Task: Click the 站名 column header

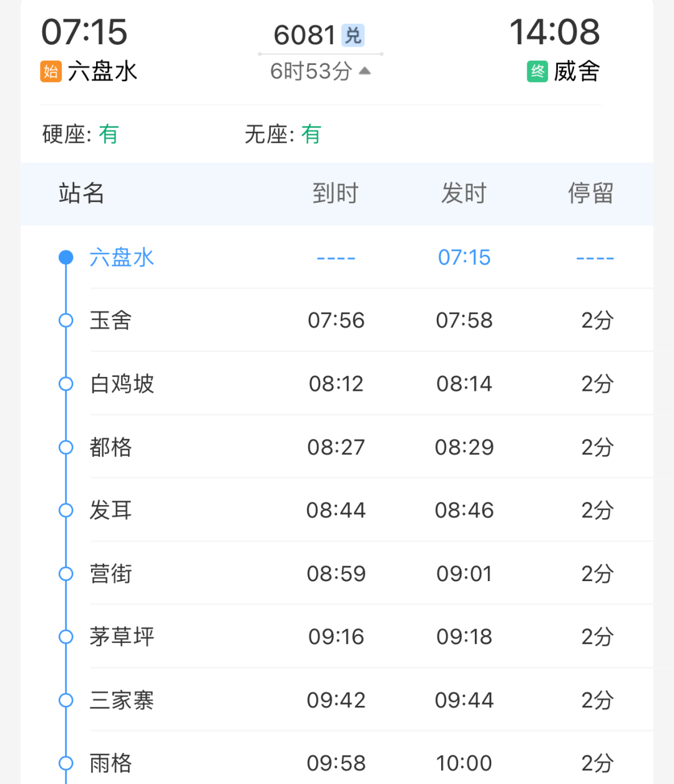Action: 82,194
